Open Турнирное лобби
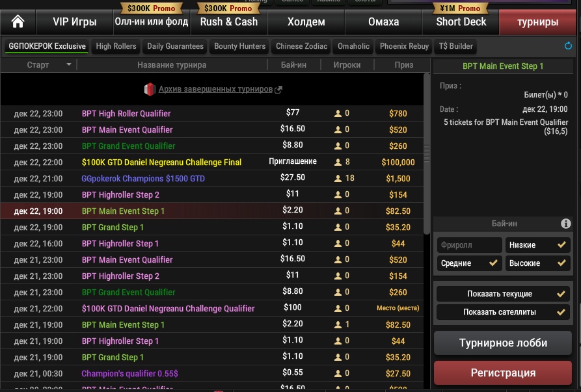The width and height of the screenshot is (581, 392). (x=503, y=343)
